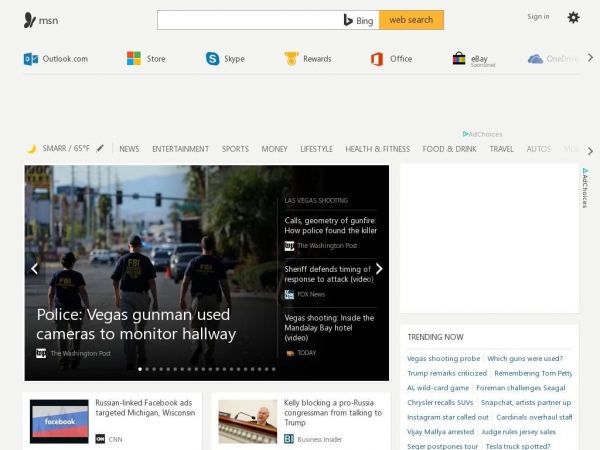Open 'Sheriff defends timing of response' story
This screenshot has height=450, width=600.
[x=329, y=274]
